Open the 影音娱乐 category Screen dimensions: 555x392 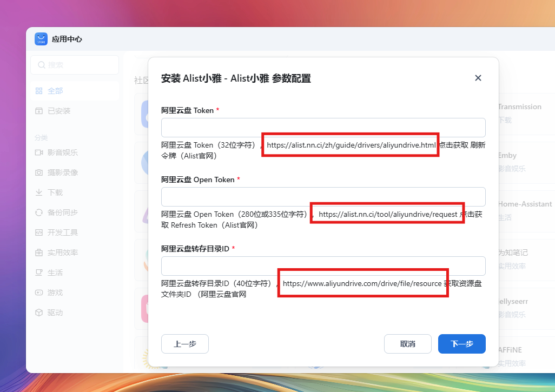tap(75, 152)
